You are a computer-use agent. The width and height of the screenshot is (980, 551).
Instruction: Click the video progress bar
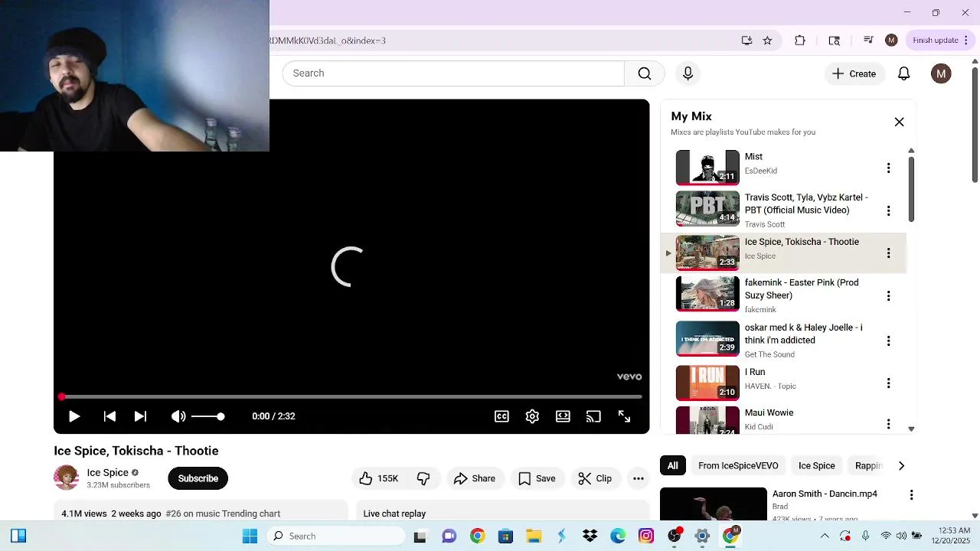(x=351, y=396)
